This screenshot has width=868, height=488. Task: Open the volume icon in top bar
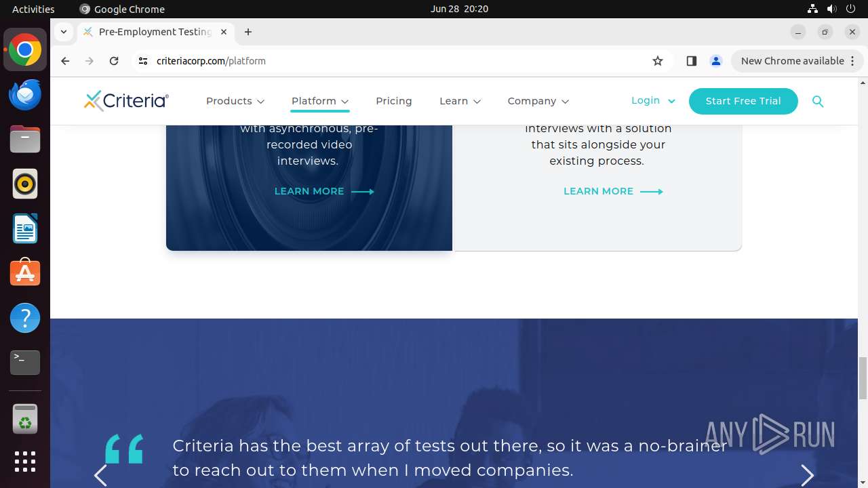point(832,9)
